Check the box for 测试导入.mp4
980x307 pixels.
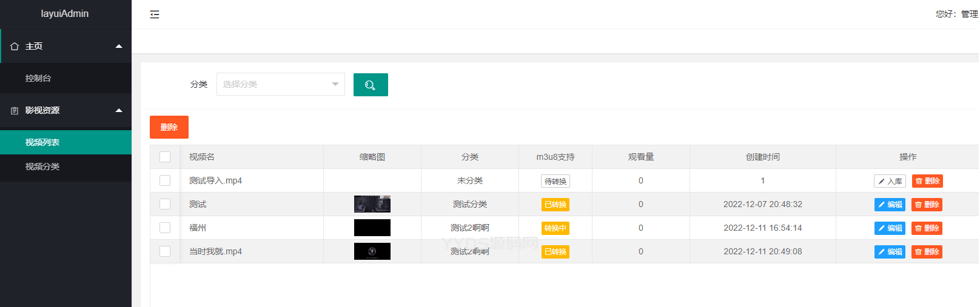coord(165,180)
